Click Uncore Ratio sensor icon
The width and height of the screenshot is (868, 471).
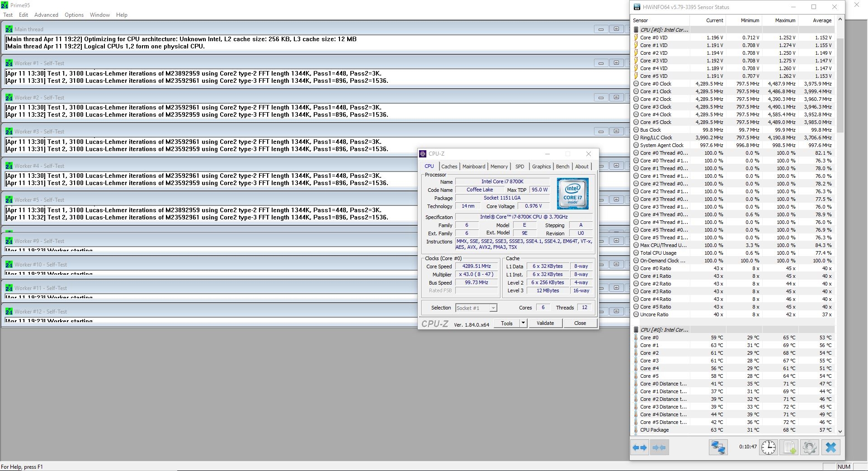coord(636,314)
